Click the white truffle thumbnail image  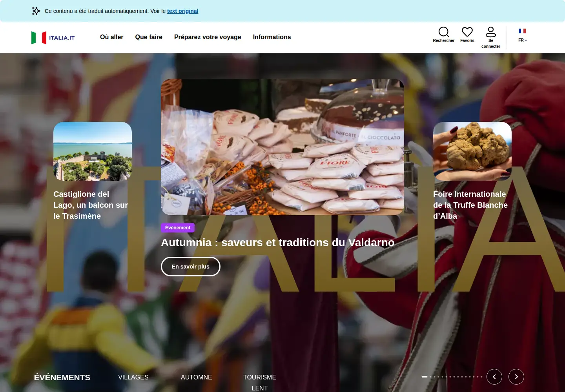(x=472, y=151)
